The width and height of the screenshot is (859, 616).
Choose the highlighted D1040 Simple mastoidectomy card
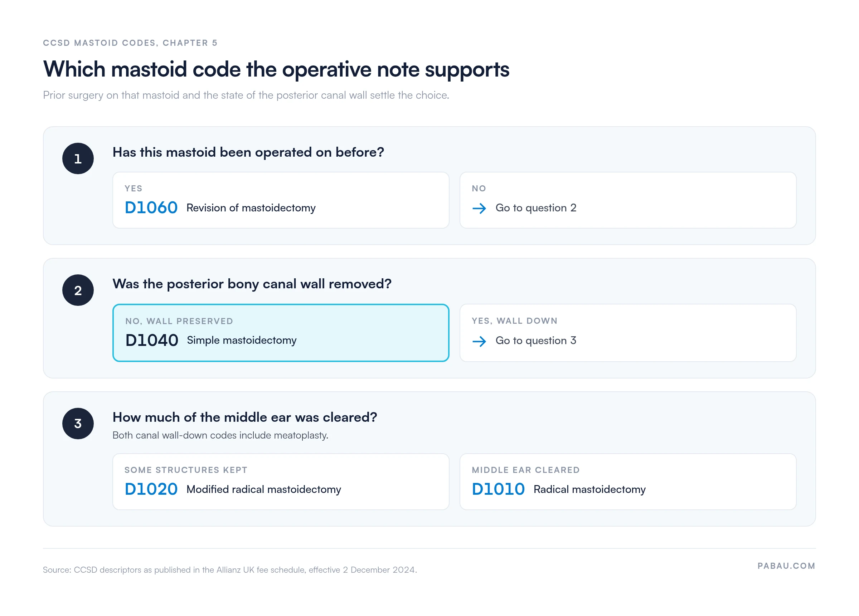coord(281,332)
